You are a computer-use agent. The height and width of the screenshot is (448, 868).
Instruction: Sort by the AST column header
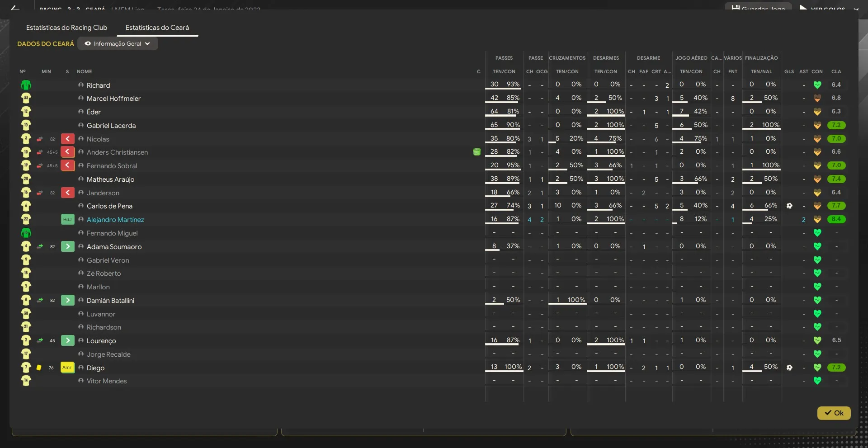(803, 71)
